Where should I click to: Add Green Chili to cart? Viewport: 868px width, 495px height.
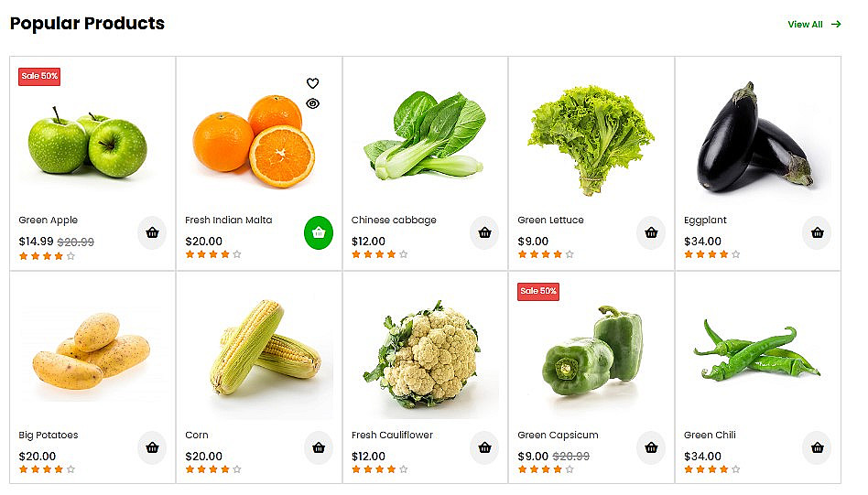click(x=817, y=448)
